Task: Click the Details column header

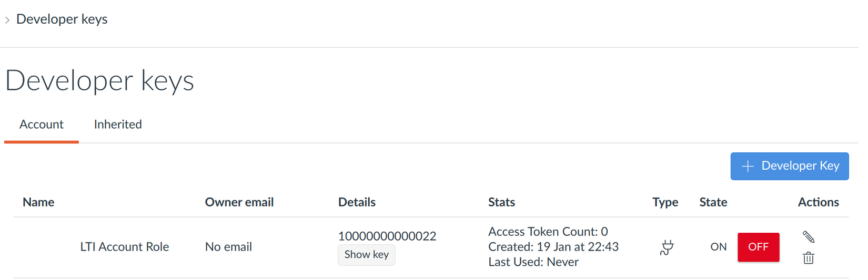Action: 357,202
